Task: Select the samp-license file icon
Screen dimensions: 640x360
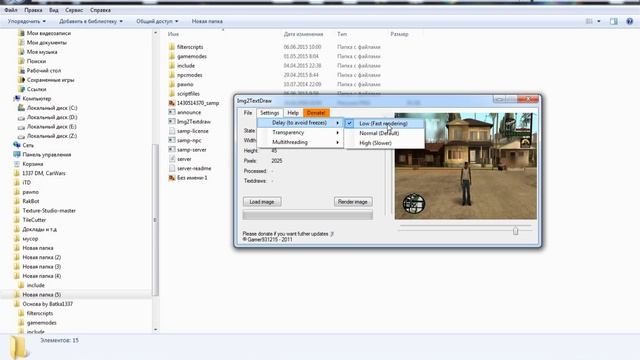Action: pyautogui.click(x=172, y=131)
